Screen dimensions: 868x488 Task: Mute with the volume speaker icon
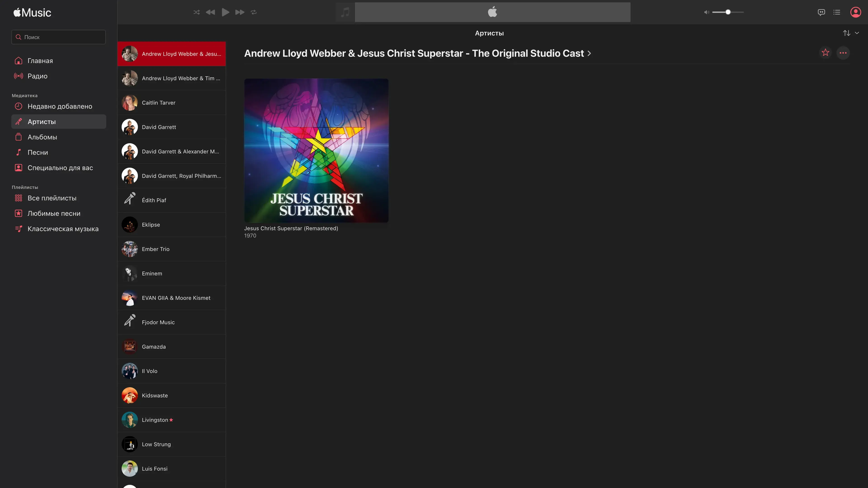pos(706,12)
